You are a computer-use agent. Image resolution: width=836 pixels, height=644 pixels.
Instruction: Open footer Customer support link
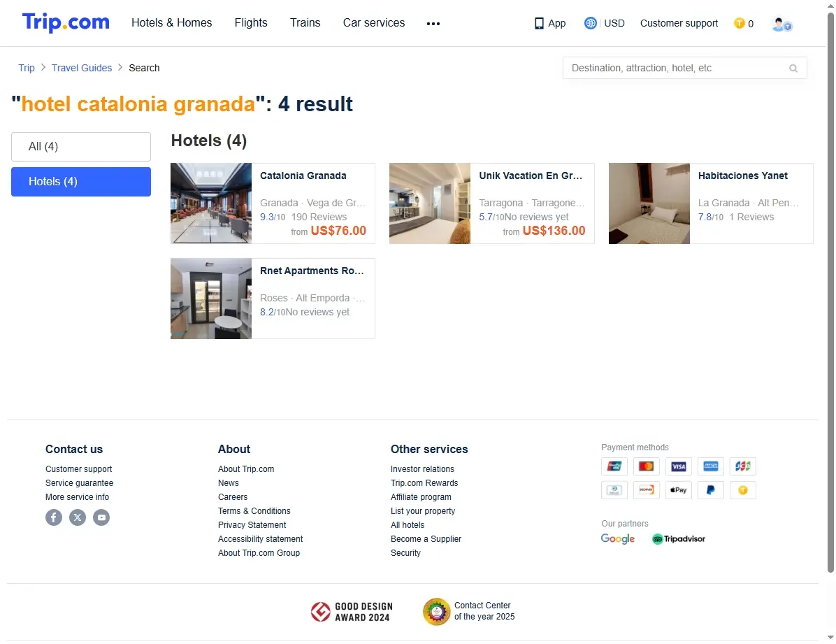click(78, 469)
